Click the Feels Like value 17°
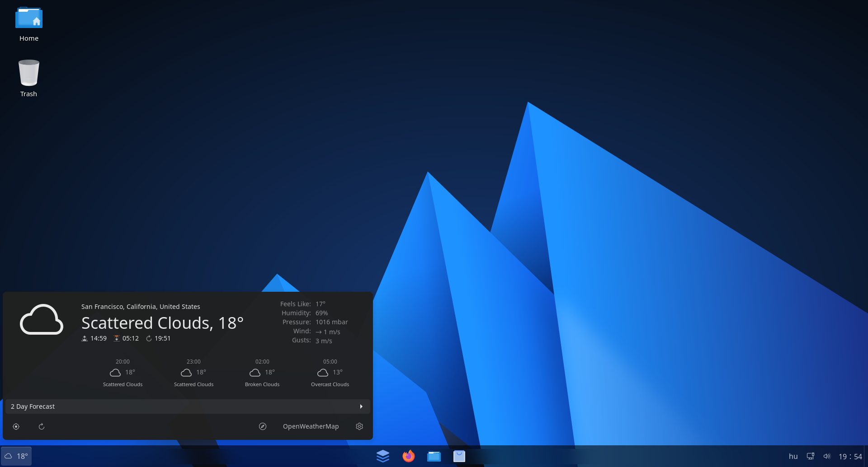The height and width of the screenshot is (467, 868). [321, 304]
